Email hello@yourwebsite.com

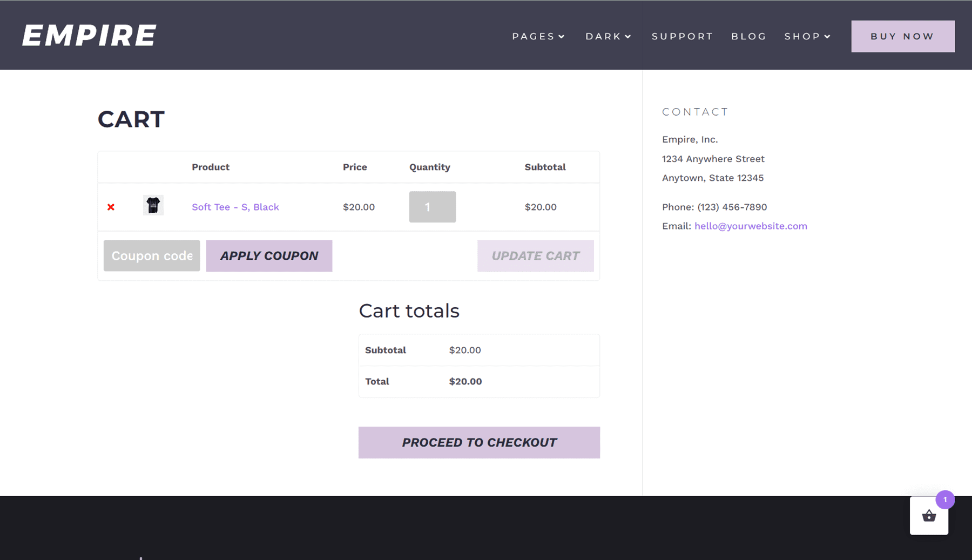(x=751, y=226)
